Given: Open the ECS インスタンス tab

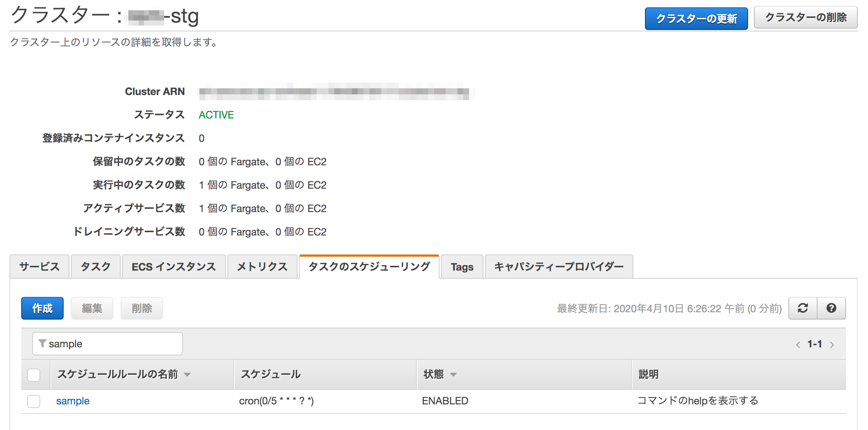Looking at the screenshot, I should tap(174, 267).
